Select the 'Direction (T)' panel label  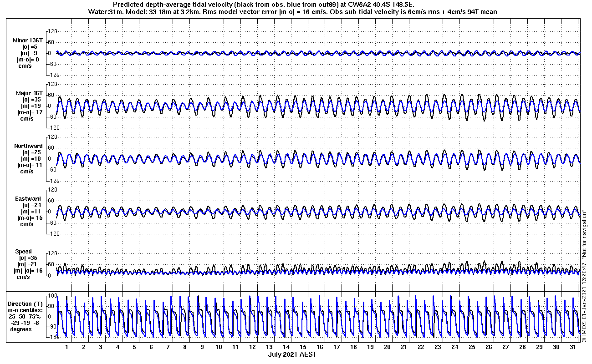click(x=26, y=303)
